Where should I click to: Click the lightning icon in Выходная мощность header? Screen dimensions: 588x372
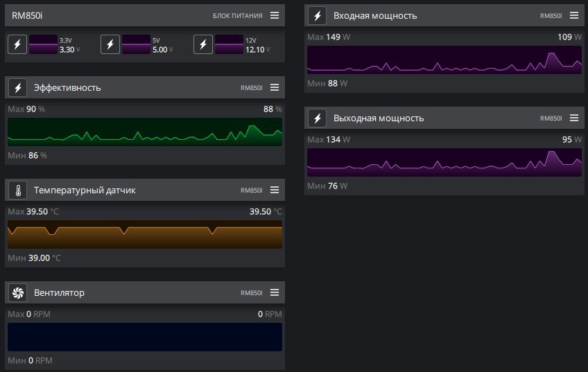click(318, 118)
